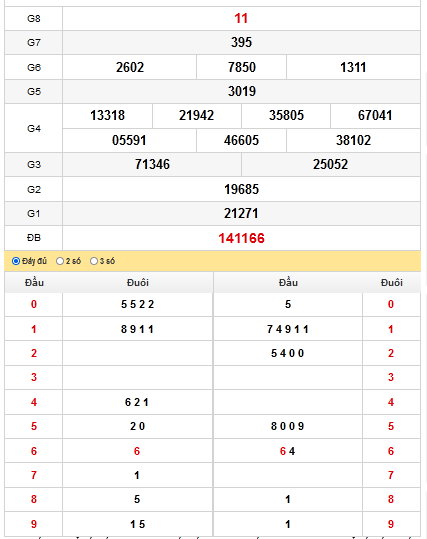The width and height of the screenshot is (427, 539).
Task: Click the G2 number 19685
Action: click(241, 189)
